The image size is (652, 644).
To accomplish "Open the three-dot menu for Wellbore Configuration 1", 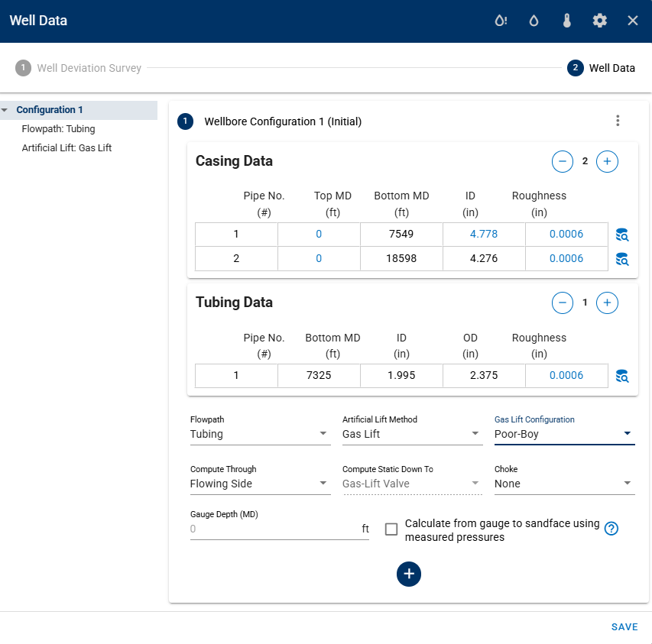I will point(618,121).
